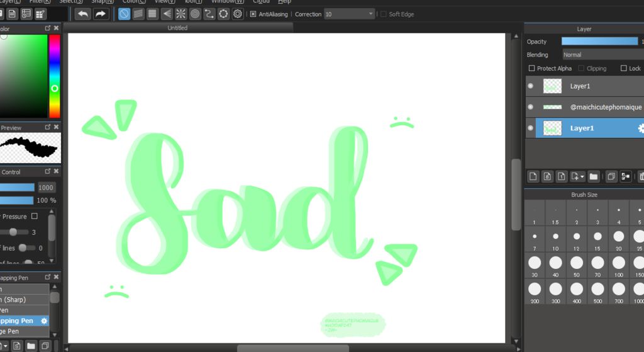Select the top Layer1 layer row
The width and height of the screenshot is (644, 352).
click(x=584, y=86)
